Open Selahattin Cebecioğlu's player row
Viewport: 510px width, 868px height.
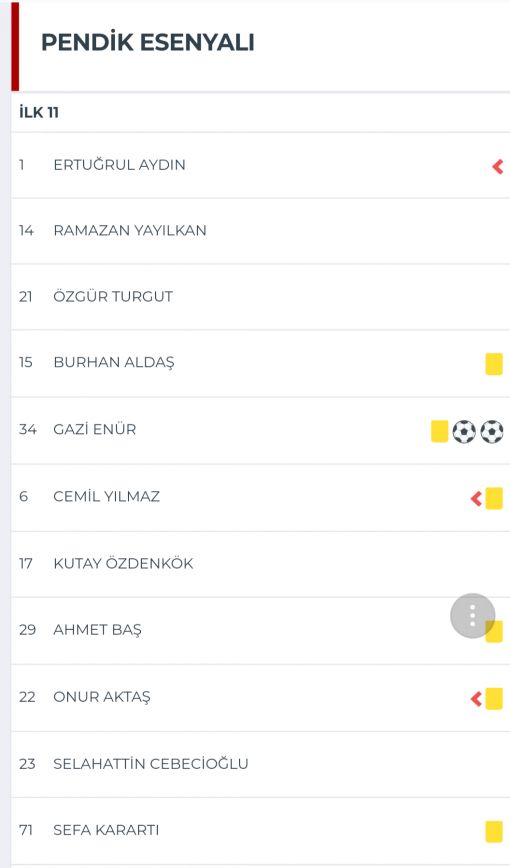click(x=260, y=764)
